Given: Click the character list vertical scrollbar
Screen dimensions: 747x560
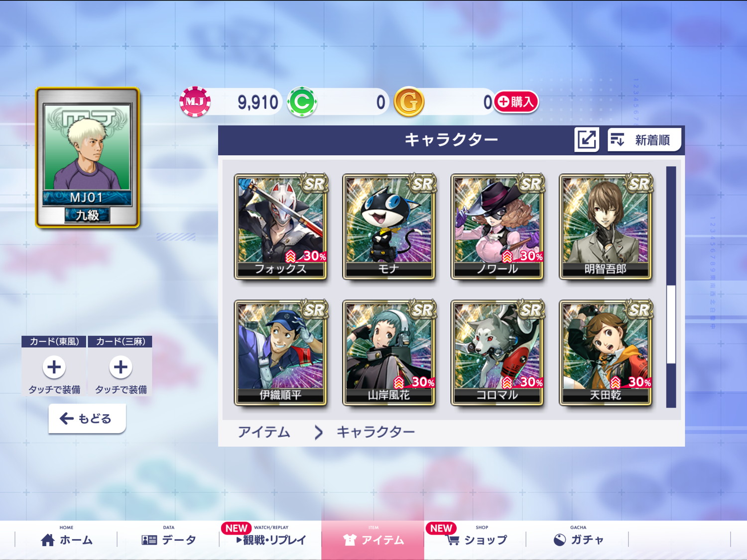Looking at the screenshot, I should (x=671, y=287).
